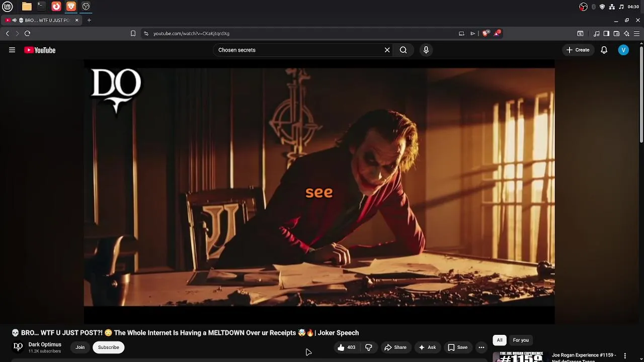Open the Brave toolbar search icon
The image size is (644, 362).
(x=580, y=33)
